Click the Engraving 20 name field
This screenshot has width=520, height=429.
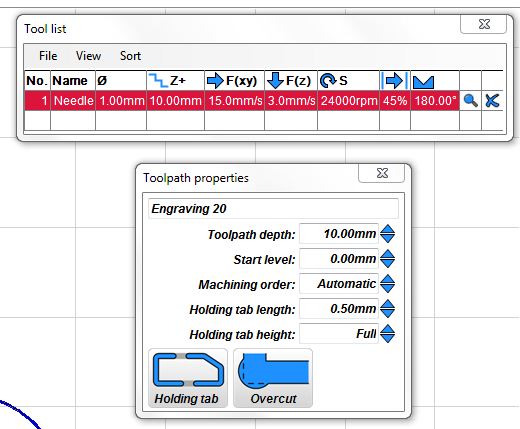273,209
